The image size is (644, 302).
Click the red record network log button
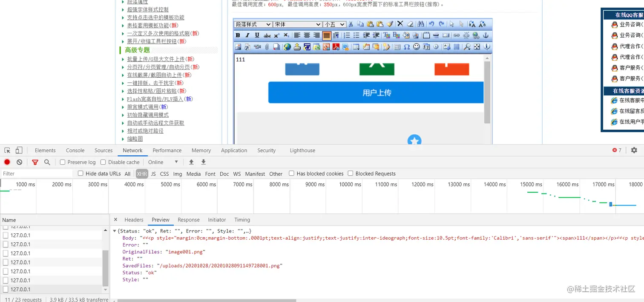pos(7,162)
